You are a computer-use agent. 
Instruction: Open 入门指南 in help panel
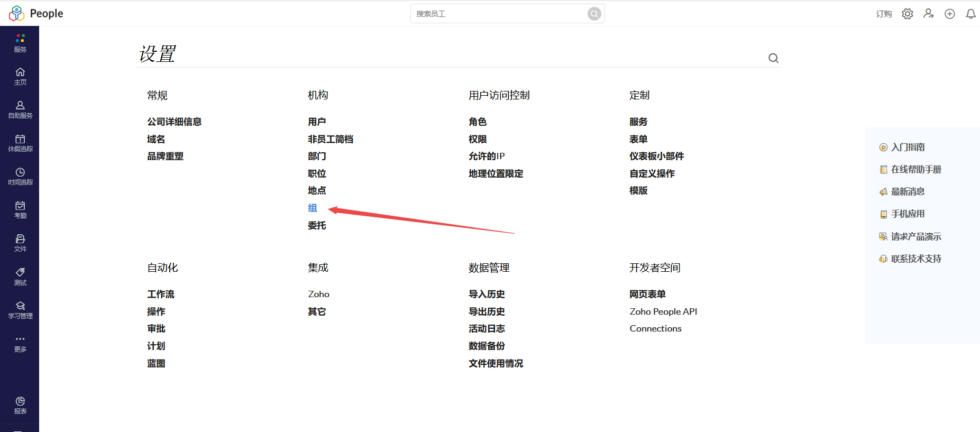pos(908,147)
